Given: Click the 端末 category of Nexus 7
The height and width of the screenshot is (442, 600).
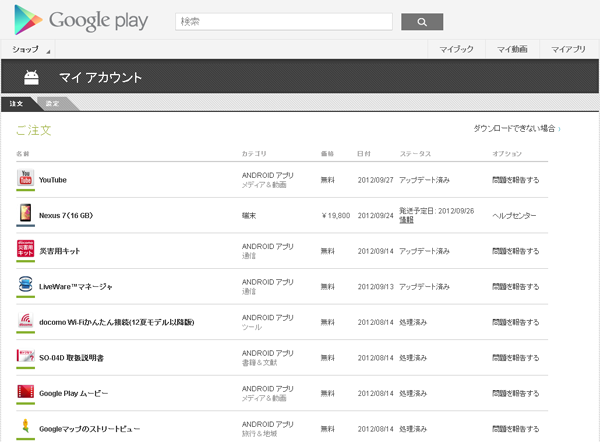Looking at the screenshot, I should (x=249, y=215).
